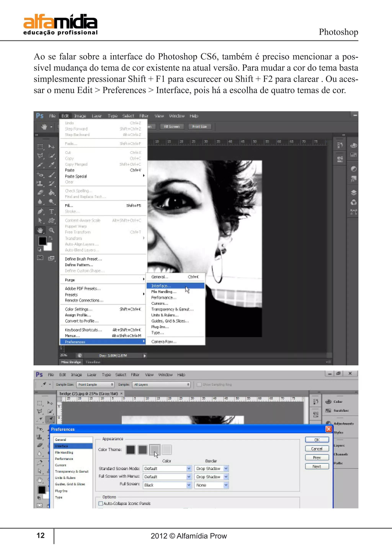Select the Type tool in upper screenshot toolbox
Screen dimensions: 392x556
(51, 211)
